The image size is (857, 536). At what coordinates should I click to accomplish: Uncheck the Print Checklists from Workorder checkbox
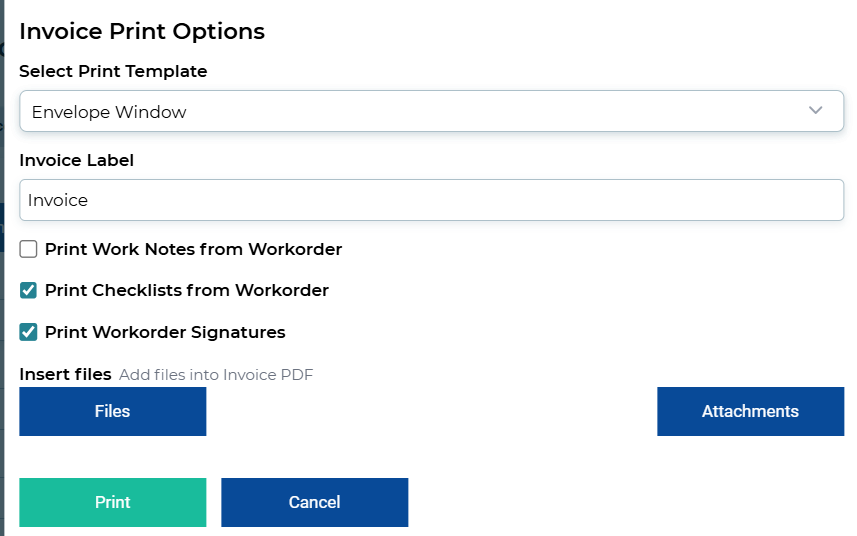tap(29, 290)
